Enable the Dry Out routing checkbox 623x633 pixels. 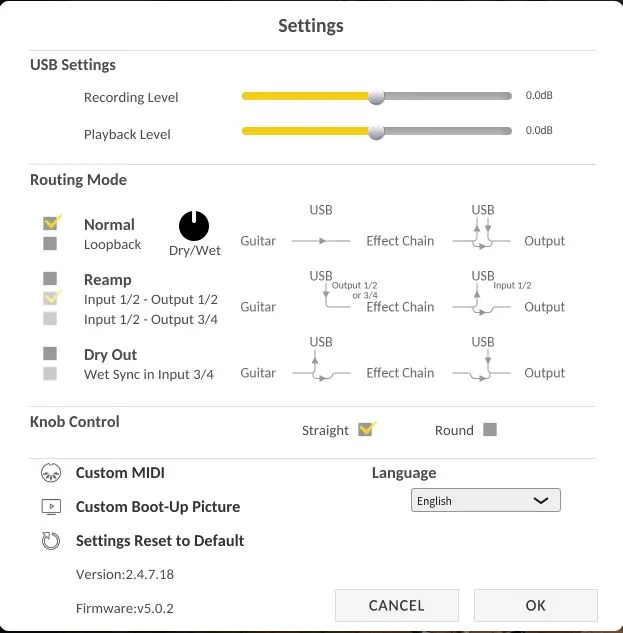[x=50, y=353]
